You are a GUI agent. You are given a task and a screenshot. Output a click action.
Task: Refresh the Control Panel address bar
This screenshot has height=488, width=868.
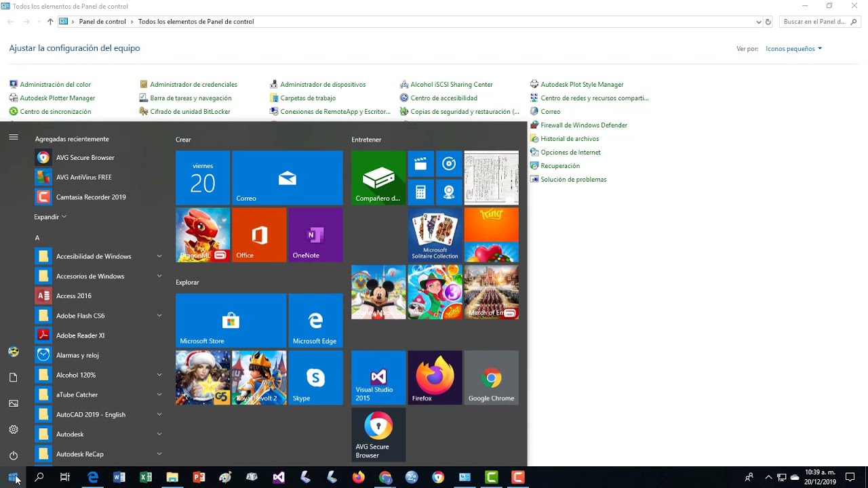click(768, 22)
